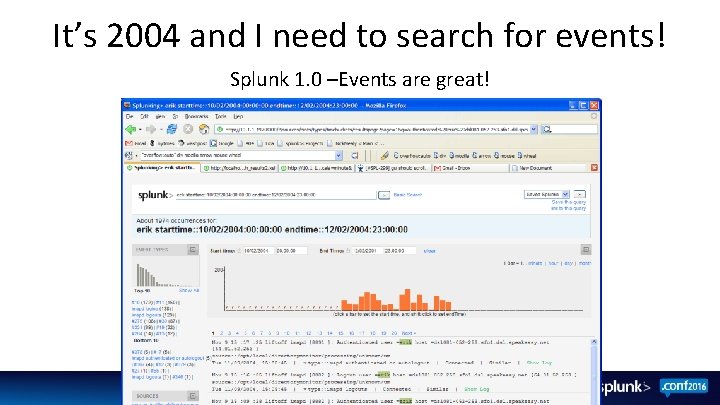The image size is (720, 405).
Task: Click the 'div' search word button
Action: [x=440, y=156]
